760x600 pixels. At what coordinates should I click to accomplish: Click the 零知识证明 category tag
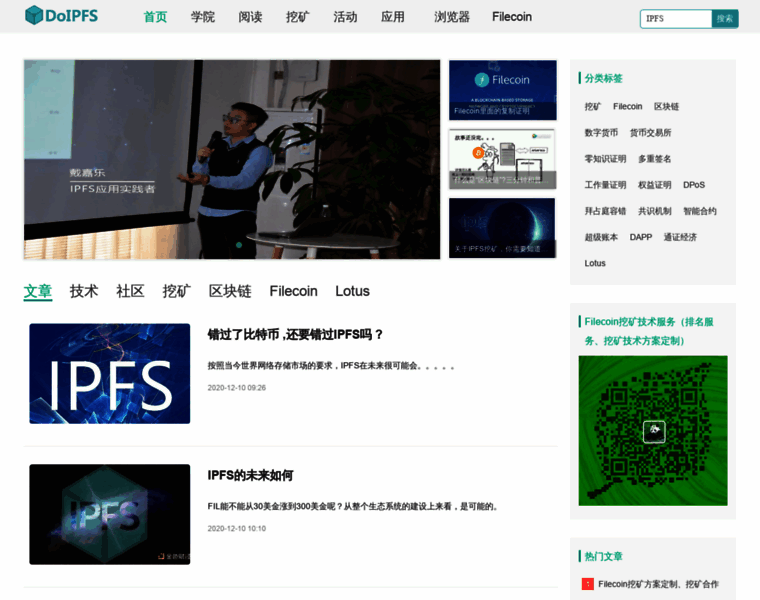pyautogui.click(x=605, y=159)
